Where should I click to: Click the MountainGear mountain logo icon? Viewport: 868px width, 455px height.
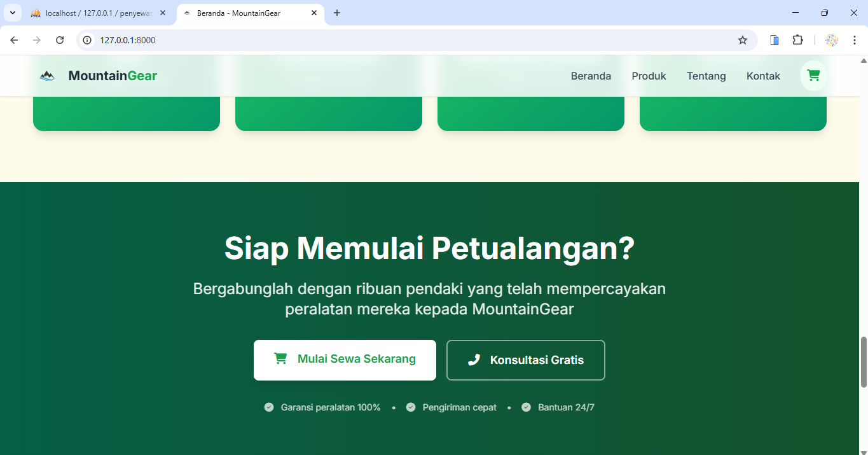pos(47,76)
